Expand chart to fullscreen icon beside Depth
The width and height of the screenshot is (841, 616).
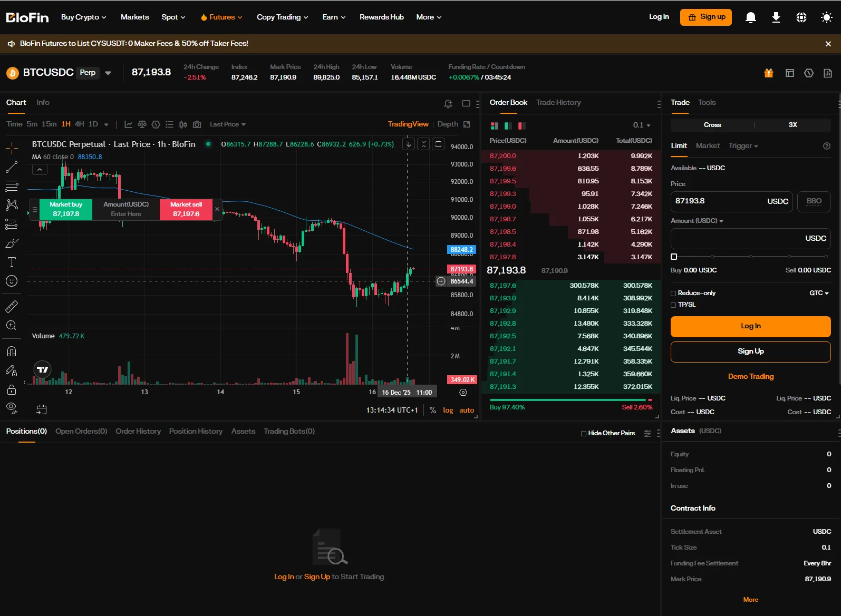pos(467,124)
